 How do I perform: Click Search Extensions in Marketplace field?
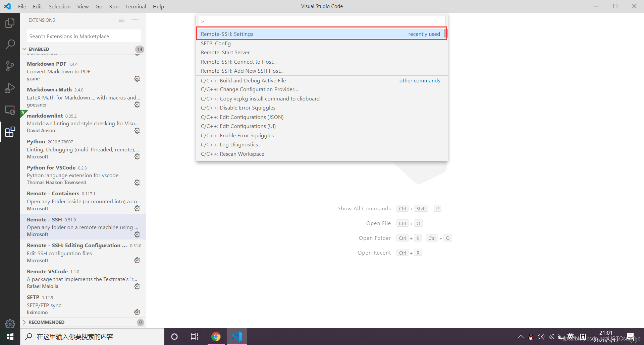84,36
